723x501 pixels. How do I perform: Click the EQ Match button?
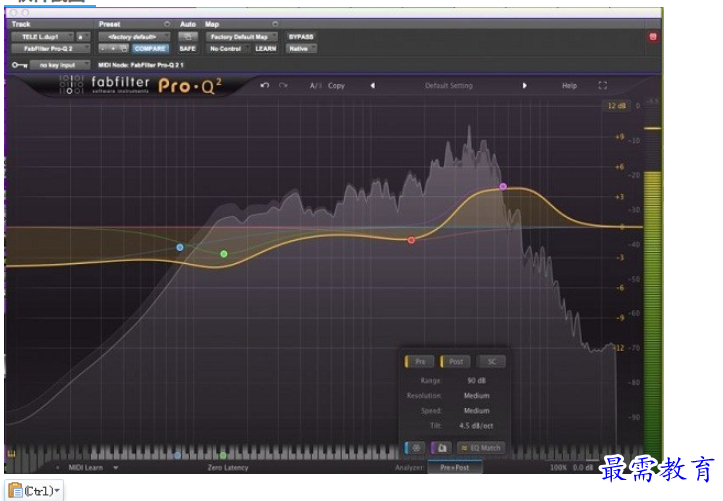tap(481, 448)
